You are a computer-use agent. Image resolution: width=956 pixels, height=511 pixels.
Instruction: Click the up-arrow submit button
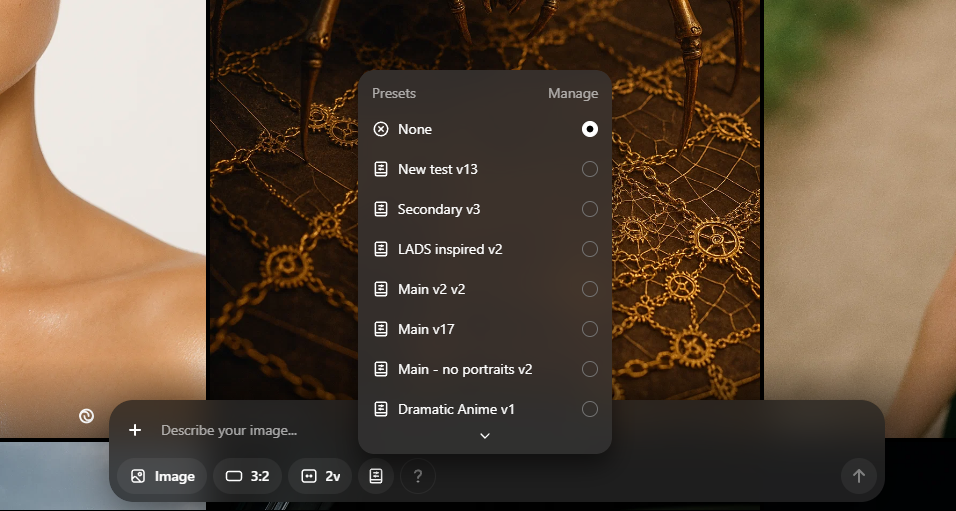click(858, 476)
